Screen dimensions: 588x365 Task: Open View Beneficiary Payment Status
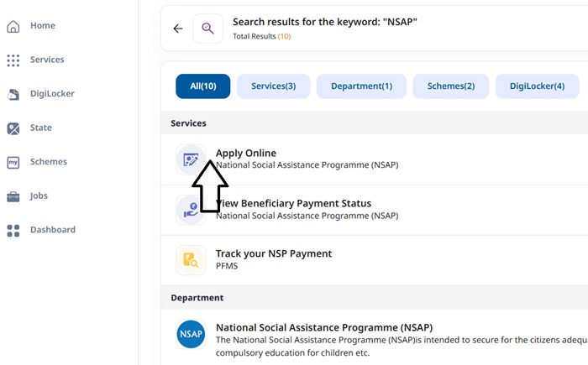click(294, 203)
